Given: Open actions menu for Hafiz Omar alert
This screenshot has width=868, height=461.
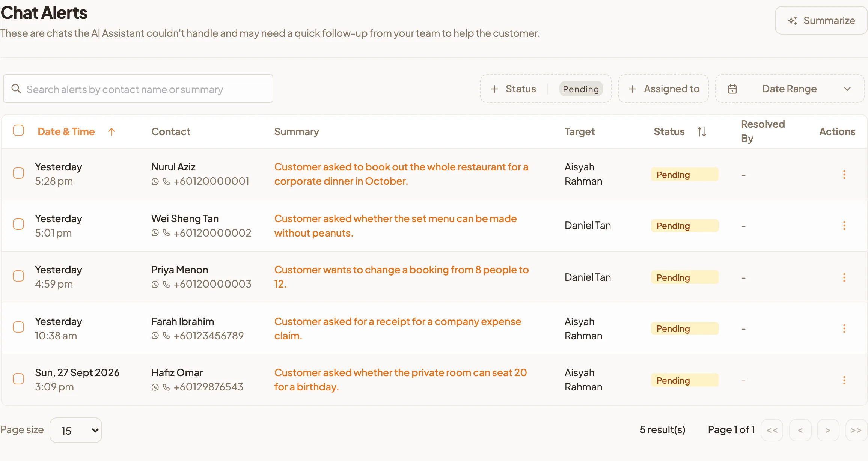Looking at the screenshot, I should 844,380.
